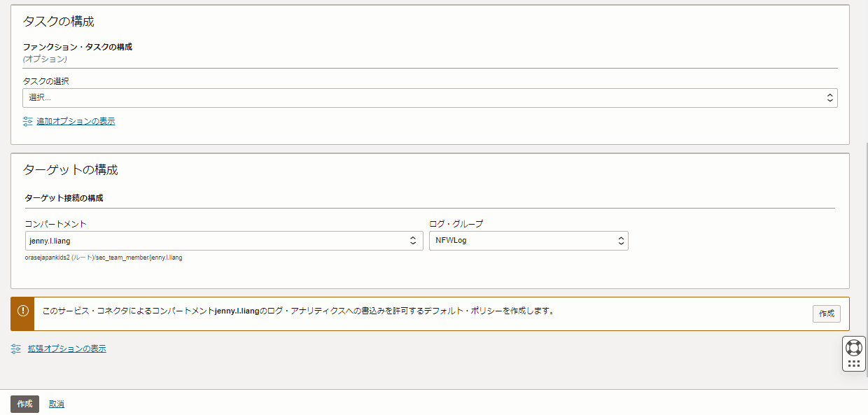868x415 pixels.
Task: Click the 取消 link
Action: (56, 404)
